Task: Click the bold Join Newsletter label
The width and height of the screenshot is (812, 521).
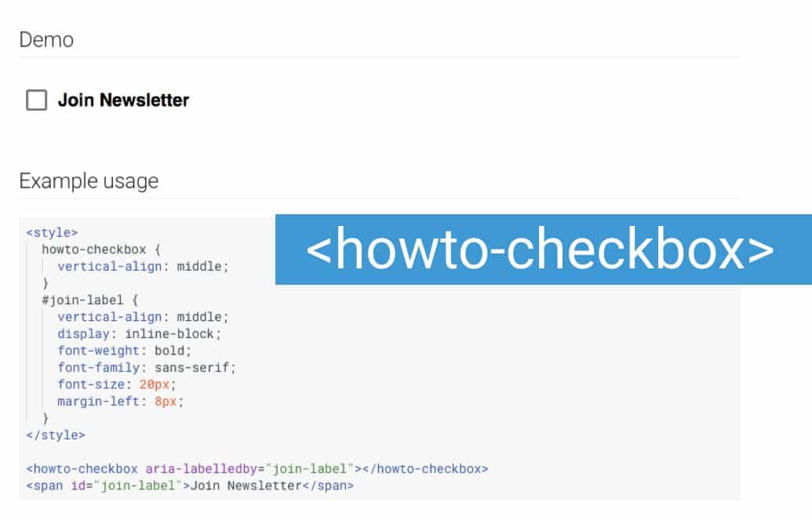Action: (122, 100)
